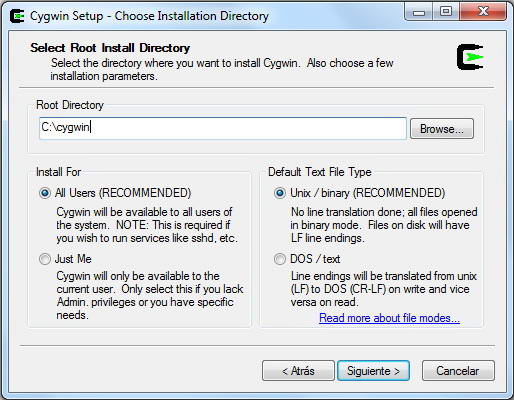Click the Unix / binary label text
The height and width of the screenshot is (400, 514).
tap(368, 193)
